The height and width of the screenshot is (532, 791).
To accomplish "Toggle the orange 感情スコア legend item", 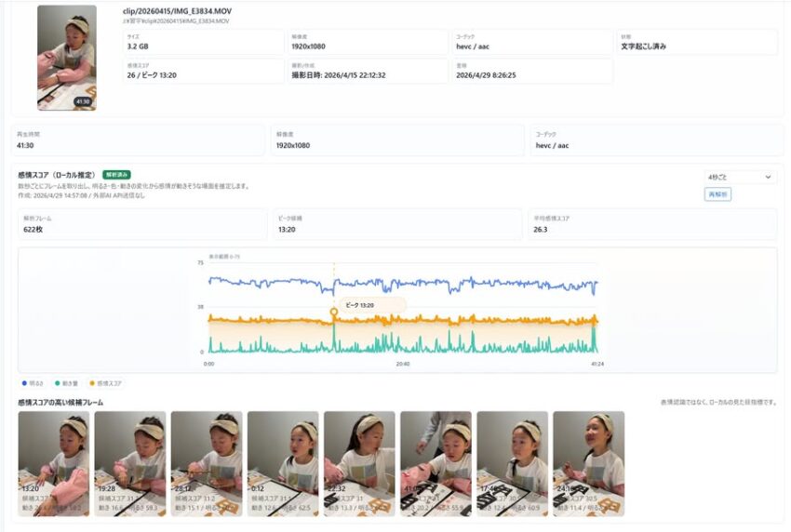I will pos(105,383).
